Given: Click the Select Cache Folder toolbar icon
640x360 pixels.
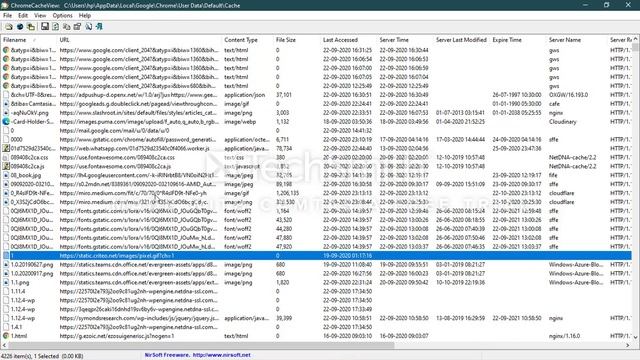Looking at the screenshot, I should [9, 27].
